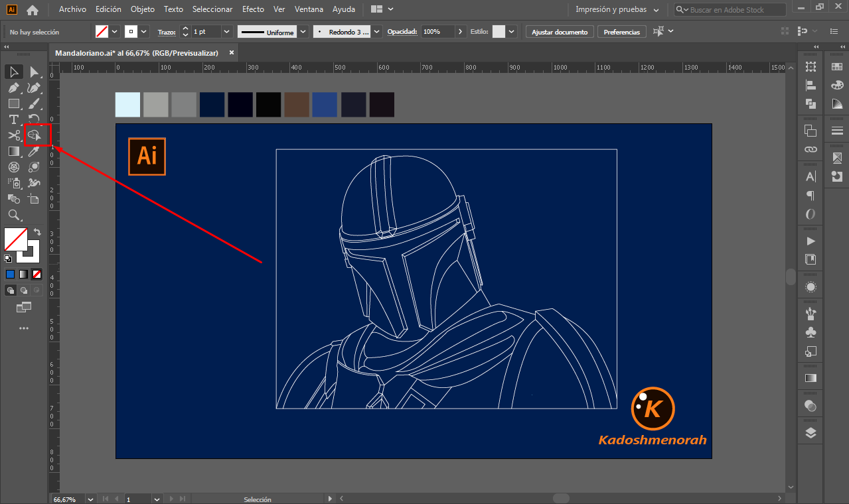The width and height of the screenshot is (849, 504).
Task: Go to the Home screen icon
Action: (x=33, y=10)
